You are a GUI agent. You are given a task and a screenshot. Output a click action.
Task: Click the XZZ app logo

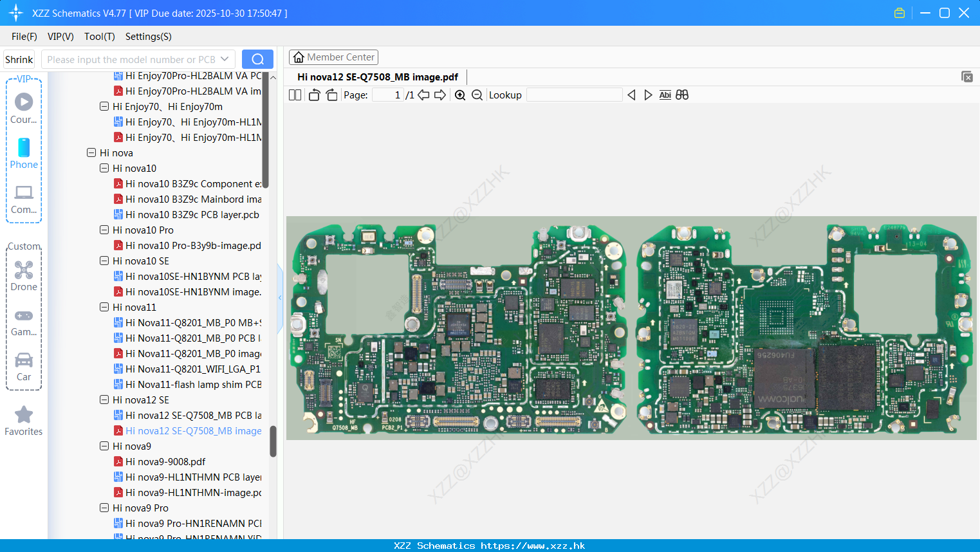15,13
